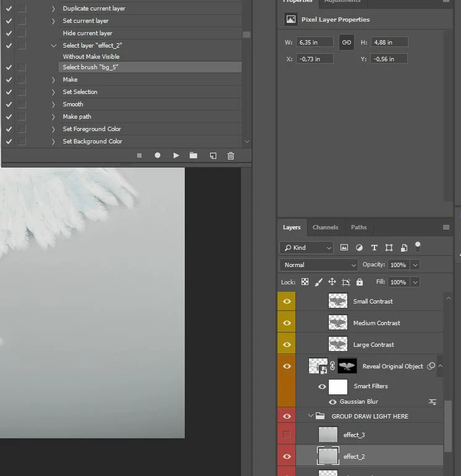Click the mask link on Reveal Original Object

tap(332, 366)
